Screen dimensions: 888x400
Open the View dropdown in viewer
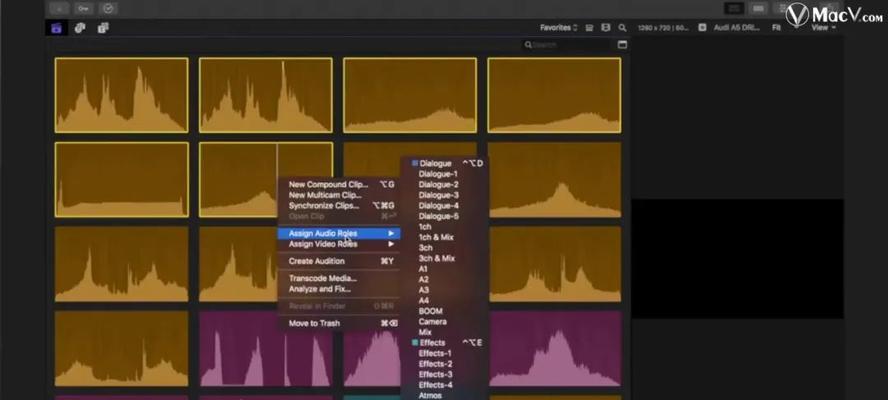[822, 28]
